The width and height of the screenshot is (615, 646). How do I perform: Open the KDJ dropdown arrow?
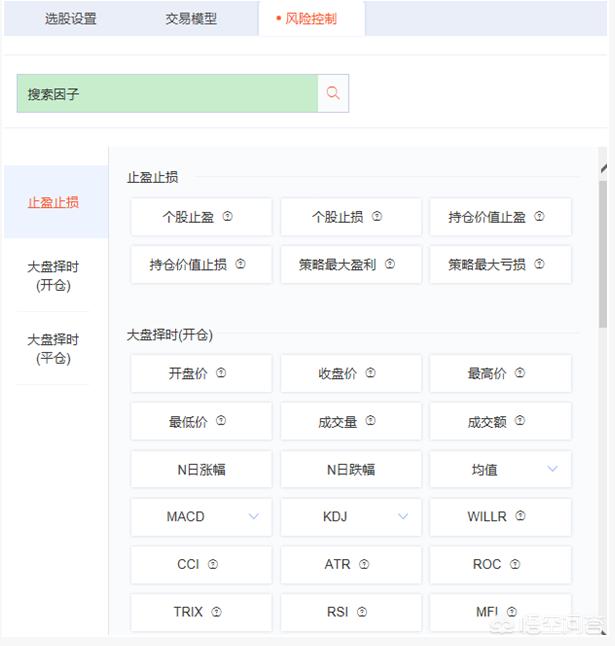[x=403, y=517]
